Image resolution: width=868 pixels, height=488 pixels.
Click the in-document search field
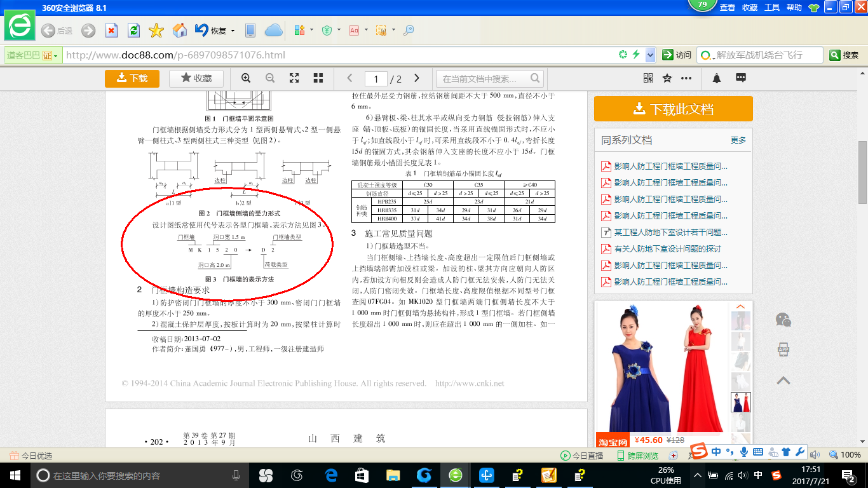tap(489, 79)
